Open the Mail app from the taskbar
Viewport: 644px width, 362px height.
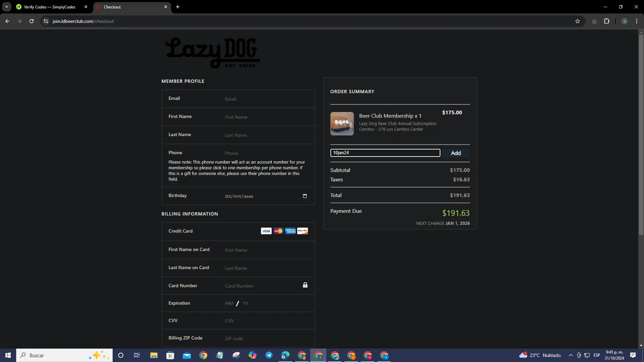[x=187, y=355]
